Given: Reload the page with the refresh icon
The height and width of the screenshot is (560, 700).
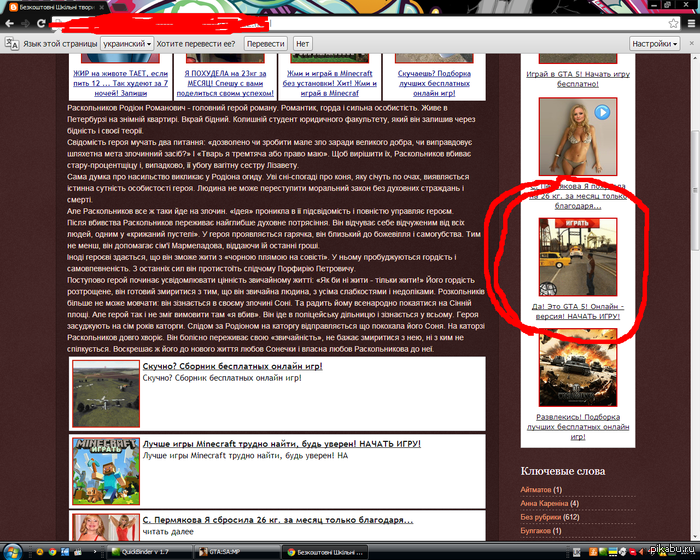Looking at the screenshot, I should coord(41,23).
